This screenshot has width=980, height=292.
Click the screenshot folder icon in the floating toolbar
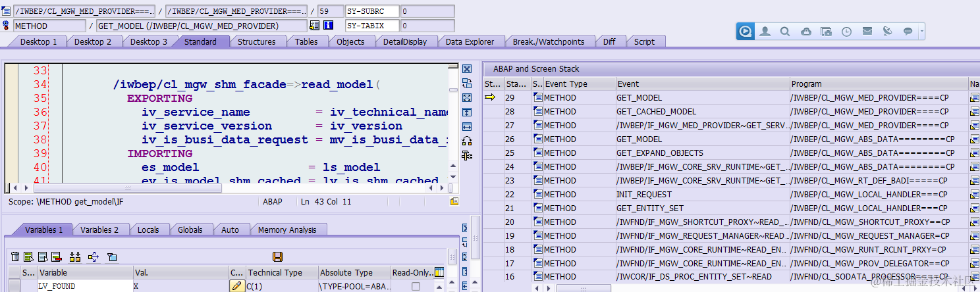point(826,31)
